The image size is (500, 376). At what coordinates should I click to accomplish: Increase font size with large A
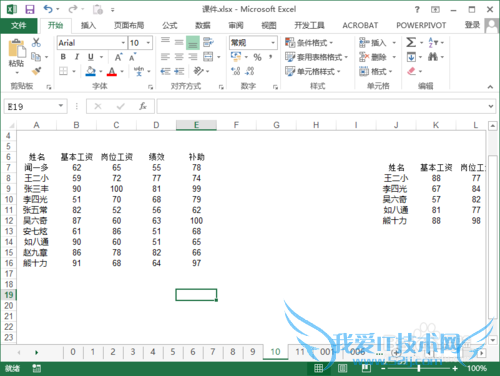(118, 57)
